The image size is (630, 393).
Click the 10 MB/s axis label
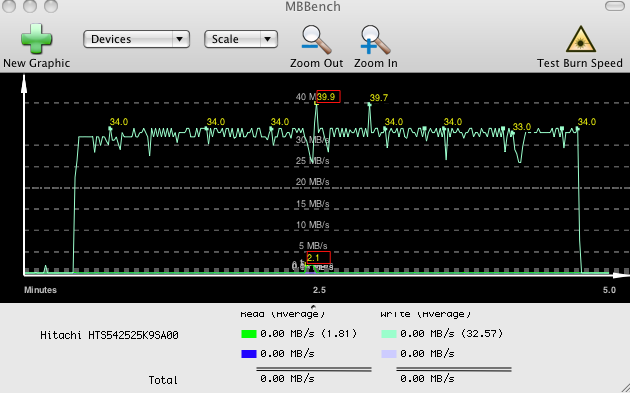click(313, 225)
